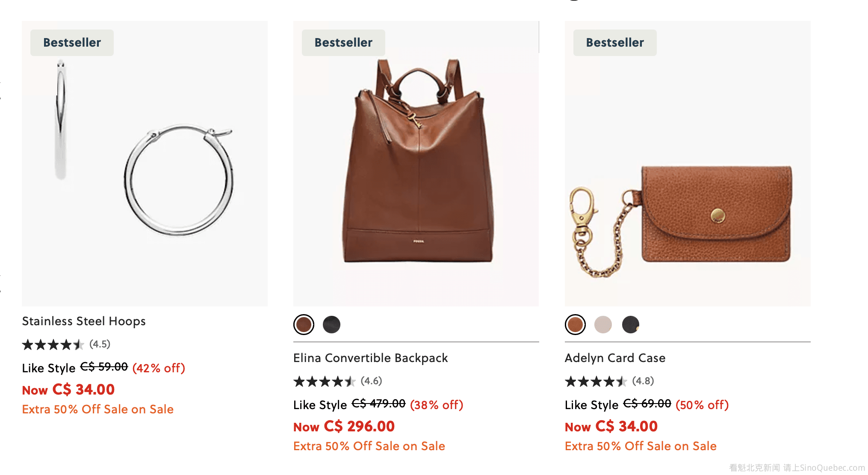Click the backpack Now C$ 296.00 price

[x=344, y=426]
